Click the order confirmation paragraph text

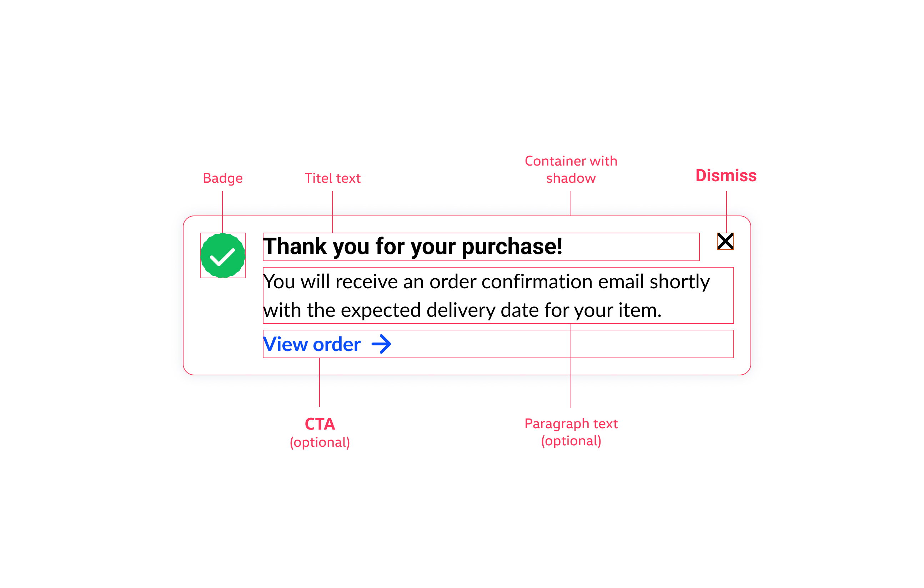click(x=486, y=296)
